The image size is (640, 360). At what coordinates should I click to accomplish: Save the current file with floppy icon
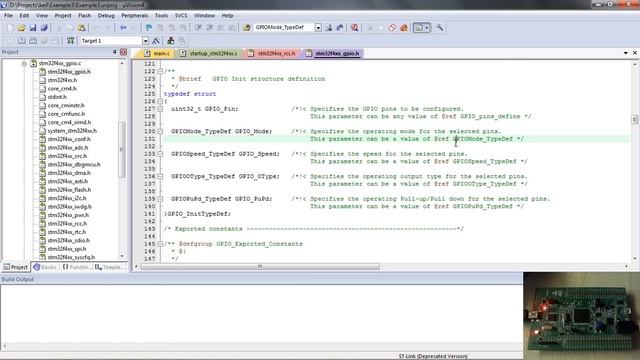pos(33,28)
